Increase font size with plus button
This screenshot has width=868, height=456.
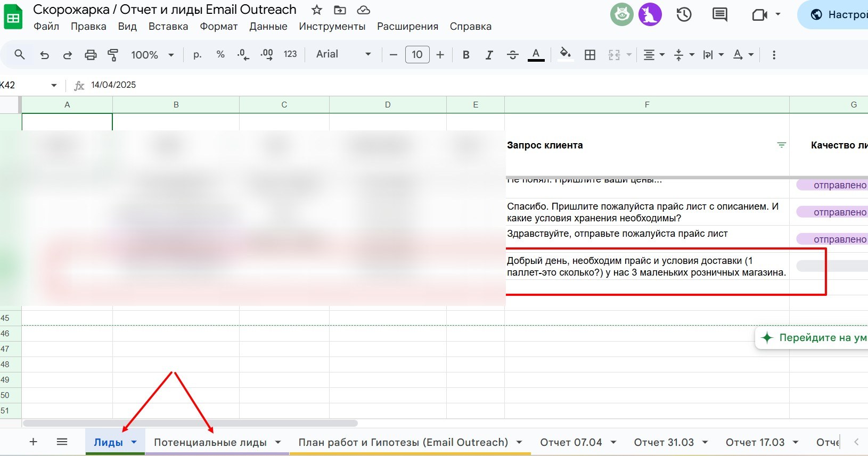tap(440, 55)
